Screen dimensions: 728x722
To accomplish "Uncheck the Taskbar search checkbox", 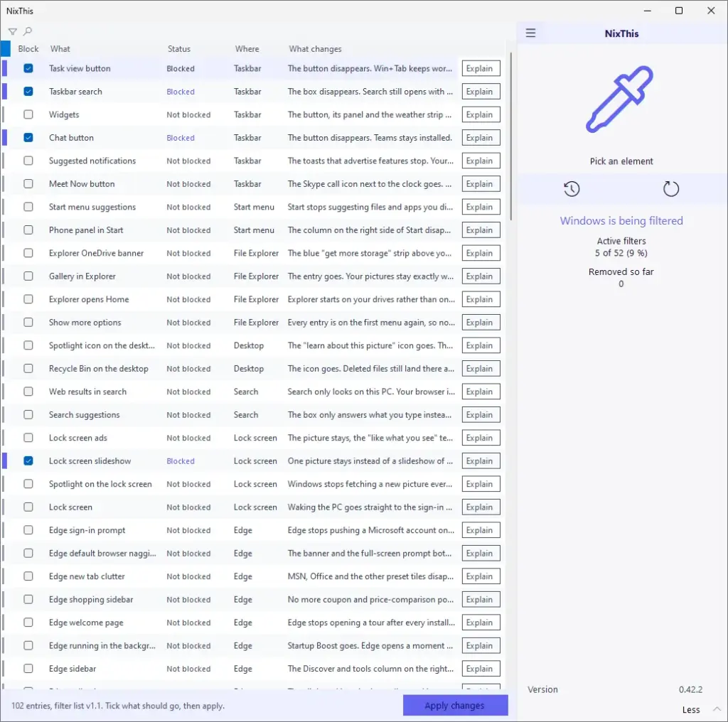I will pyautogui.click(x=28, y=92).
